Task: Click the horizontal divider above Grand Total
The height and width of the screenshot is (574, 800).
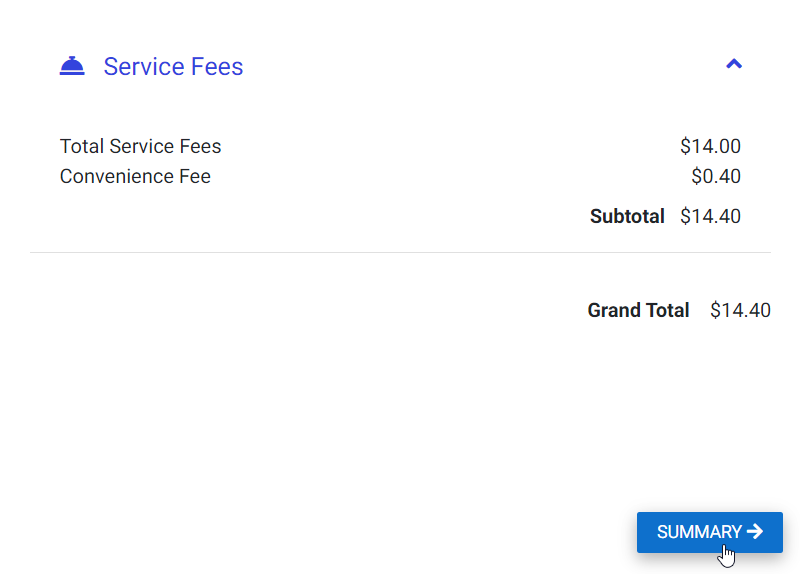Action: (400, 252)
